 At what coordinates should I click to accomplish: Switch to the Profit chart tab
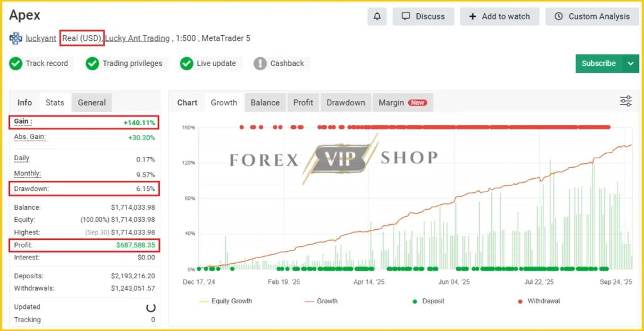pos(303,102)
